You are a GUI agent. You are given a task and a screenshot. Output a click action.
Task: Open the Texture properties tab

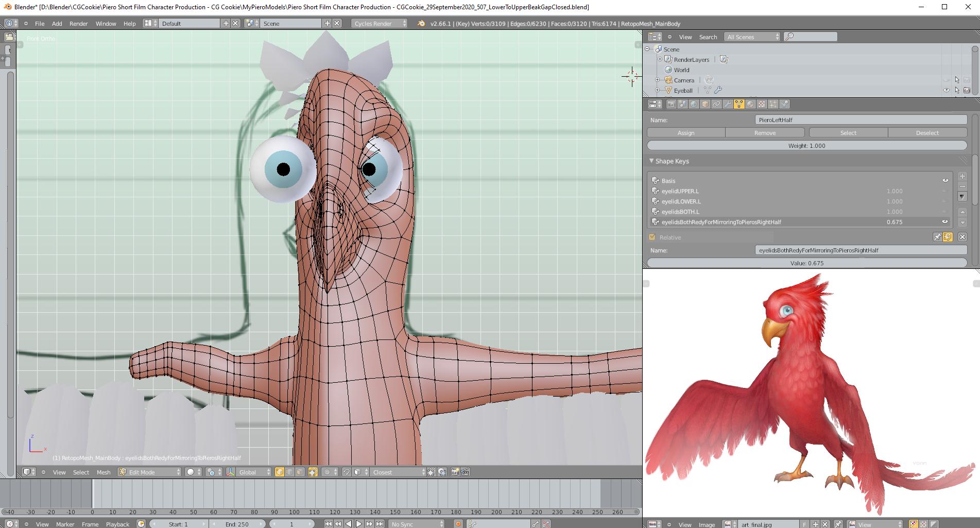click(762, 104)
